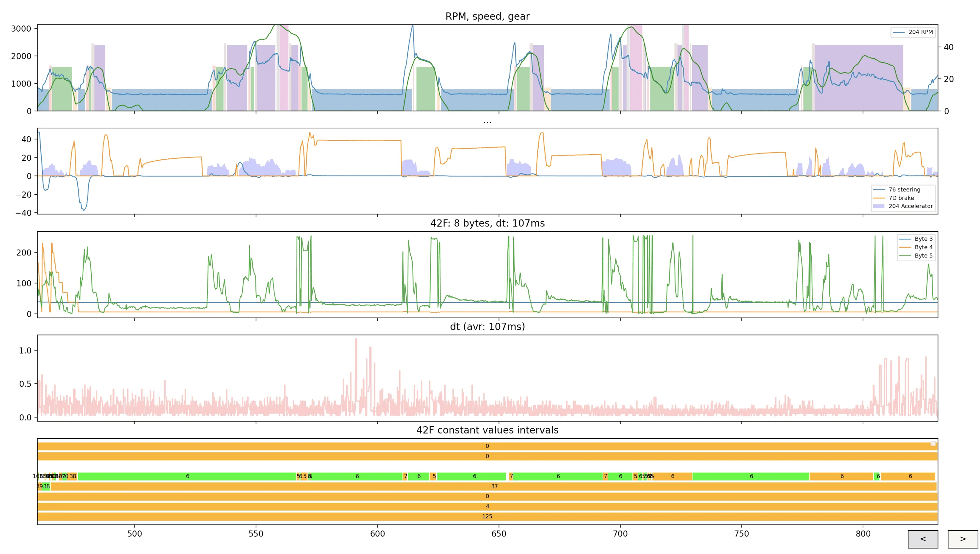
Task: Click the x-axis tick label 800
Action: [x=863, y=534]
